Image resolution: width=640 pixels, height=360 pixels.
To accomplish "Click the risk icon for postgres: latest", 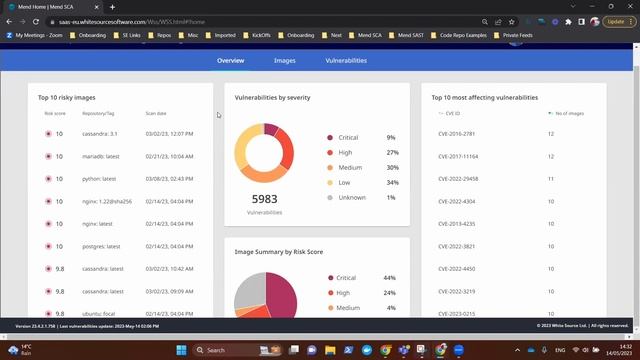I will [x=48, y=247].
